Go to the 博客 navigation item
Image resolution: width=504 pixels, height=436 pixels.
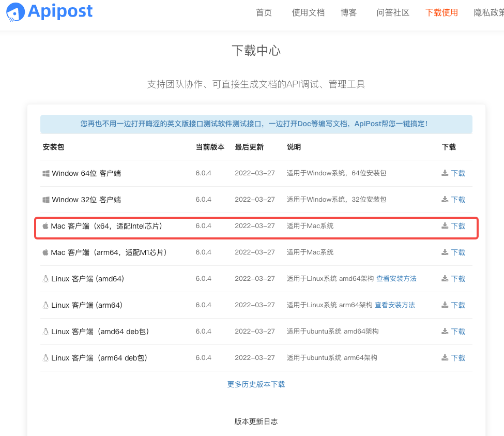[349, 12]
